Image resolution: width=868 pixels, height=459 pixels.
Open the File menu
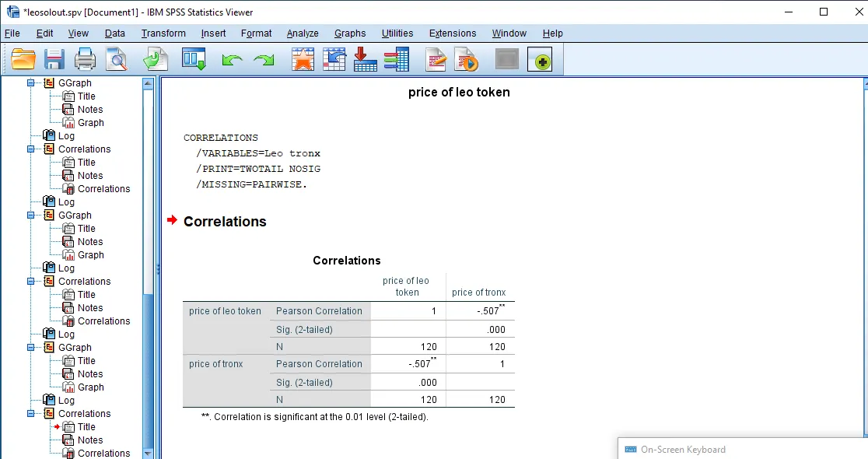point(12,33)
